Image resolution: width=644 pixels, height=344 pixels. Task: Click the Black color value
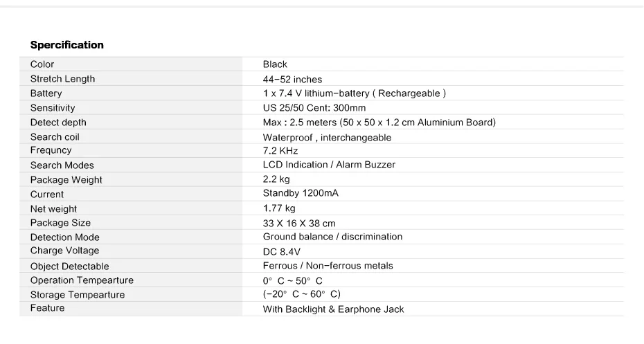coord(275,64)
